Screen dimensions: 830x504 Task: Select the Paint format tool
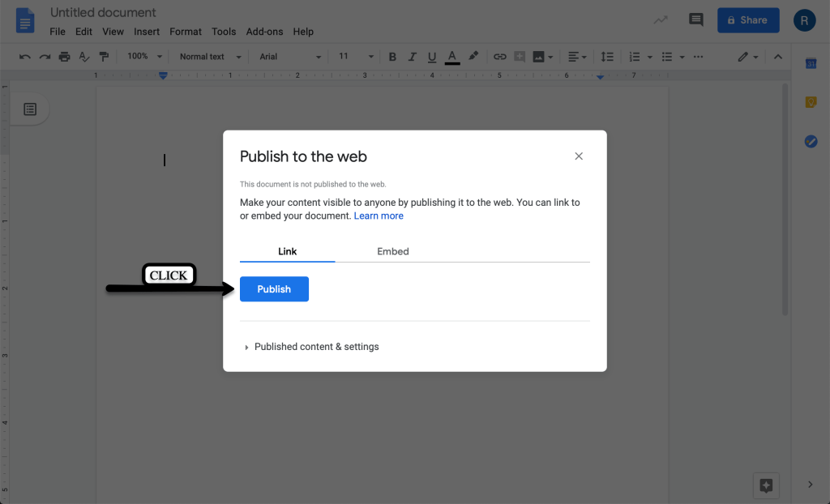tap(104, 57)
